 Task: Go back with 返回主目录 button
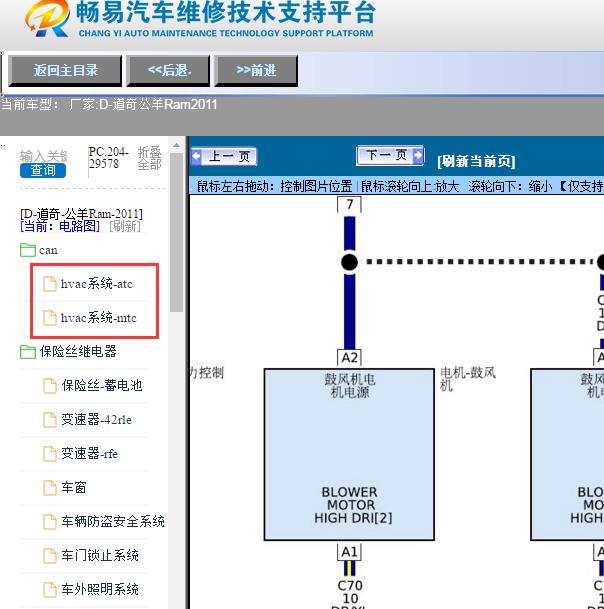65,71
